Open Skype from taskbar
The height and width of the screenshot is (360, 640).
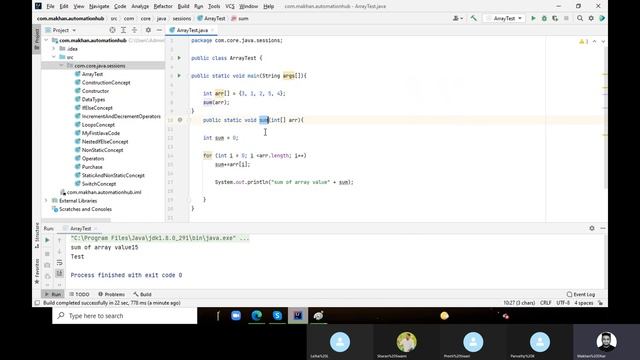tap(277, 316)
